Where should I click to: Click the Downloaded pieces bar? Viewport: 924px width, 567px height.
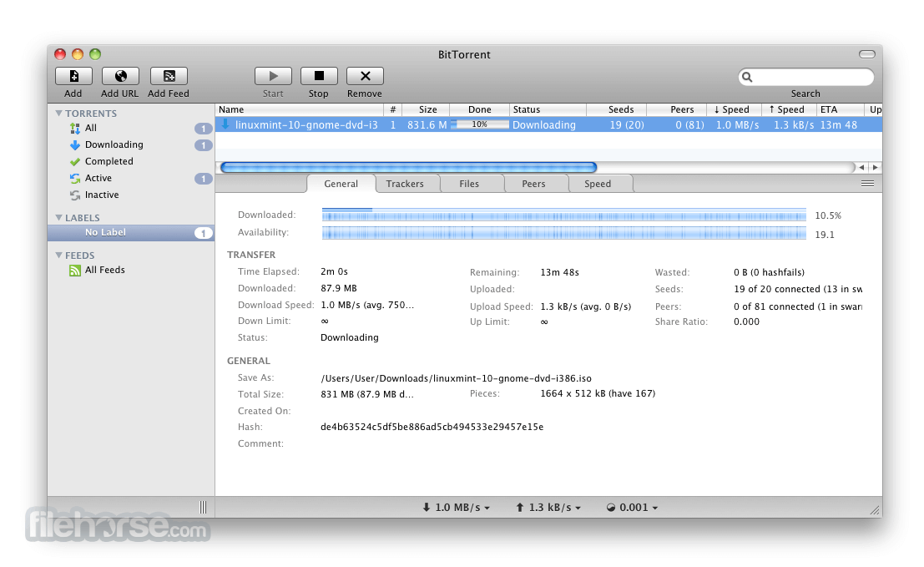coord(564,215)
